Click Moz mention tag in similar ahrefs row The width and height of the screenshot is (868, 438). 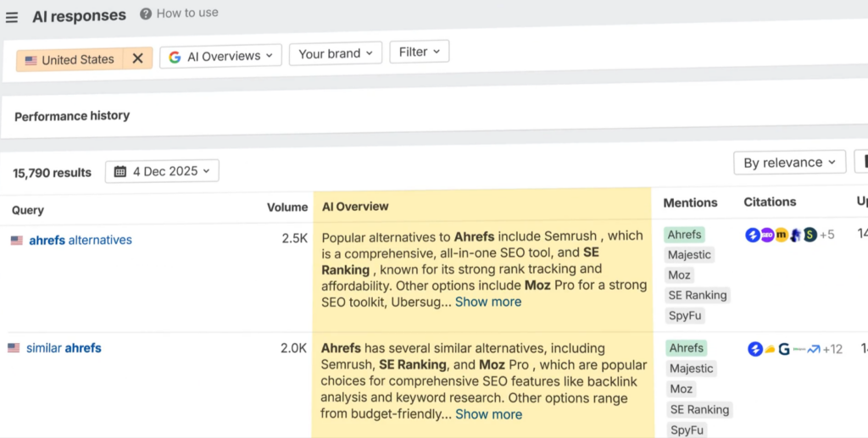[x=681, y=390]
